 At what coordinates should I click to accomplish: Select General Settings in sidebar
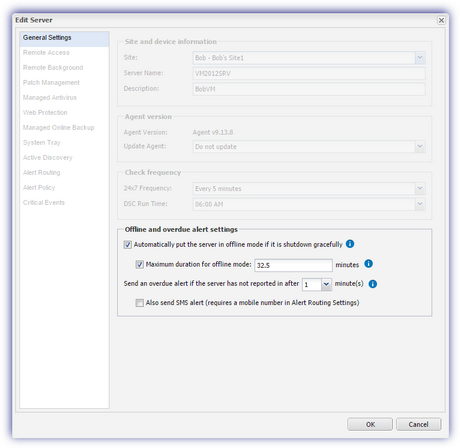pyautogui.click(x=64, y=38)
